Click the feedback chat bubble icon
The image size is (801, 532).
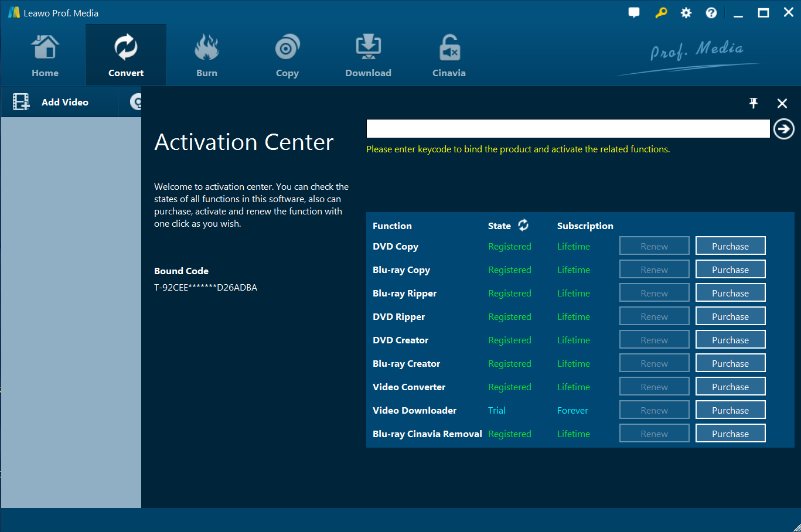634,13
